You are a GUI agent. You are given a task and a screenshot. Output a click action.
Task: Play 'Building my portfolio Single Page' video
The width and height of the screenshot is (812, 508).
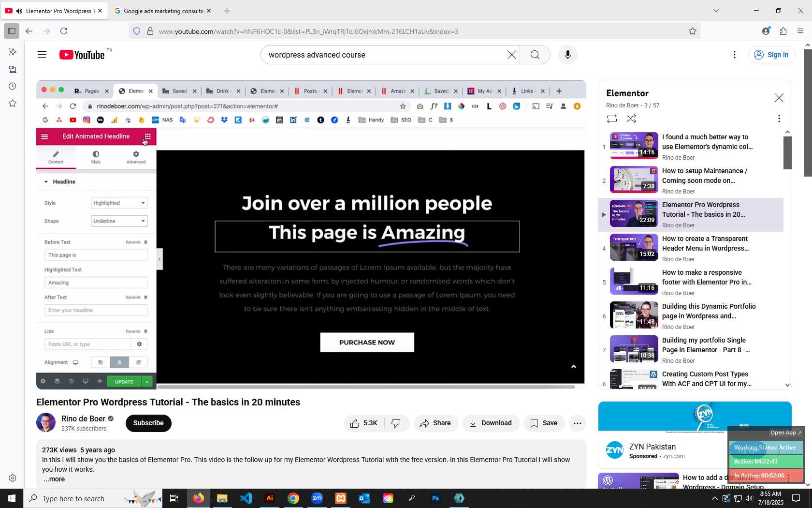click(x=691, y=350)
